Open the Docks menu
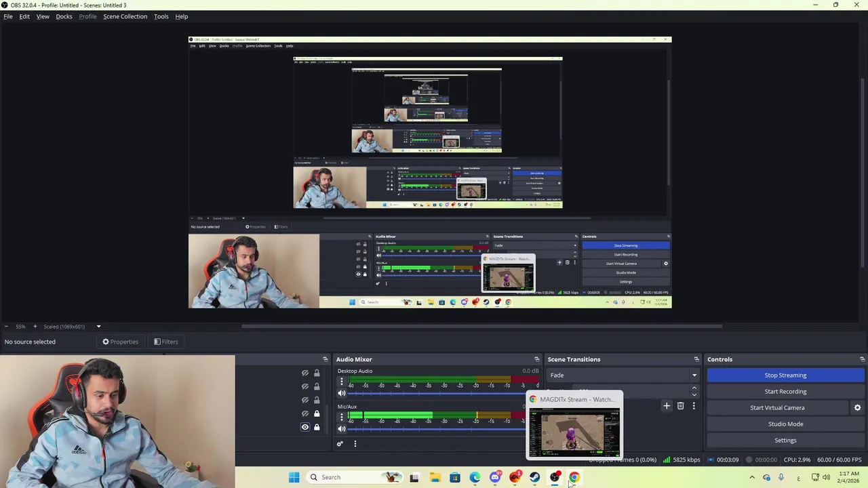 tap(64, 16)
